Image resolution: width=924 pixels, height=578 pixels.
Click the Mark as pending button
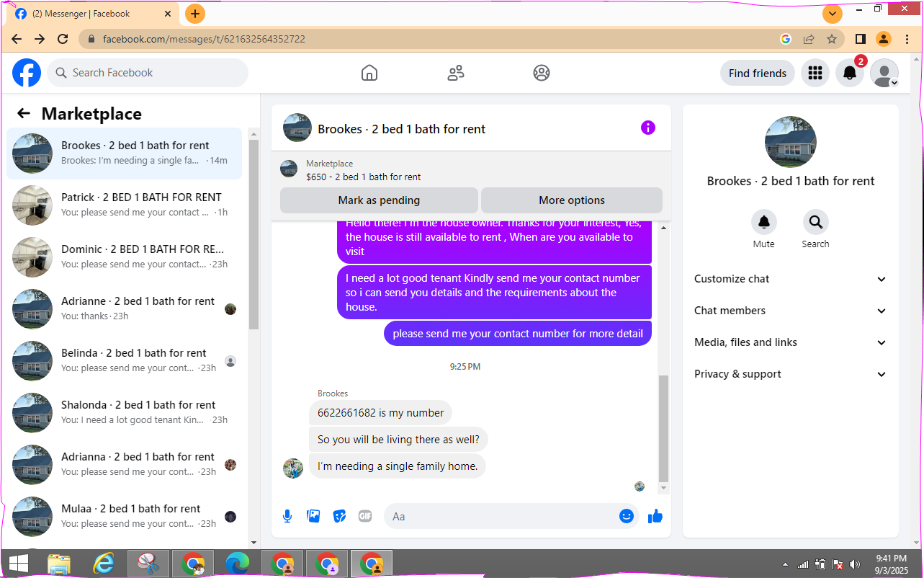point(379,200)
